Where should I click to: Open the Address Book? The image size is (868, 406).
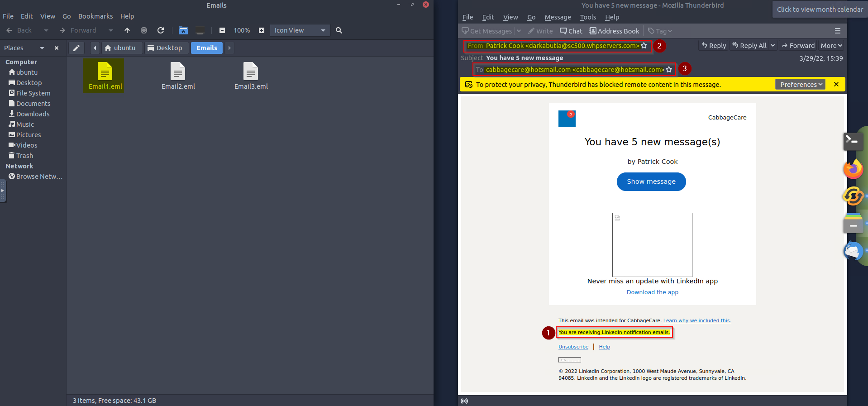tap(614, 31)
